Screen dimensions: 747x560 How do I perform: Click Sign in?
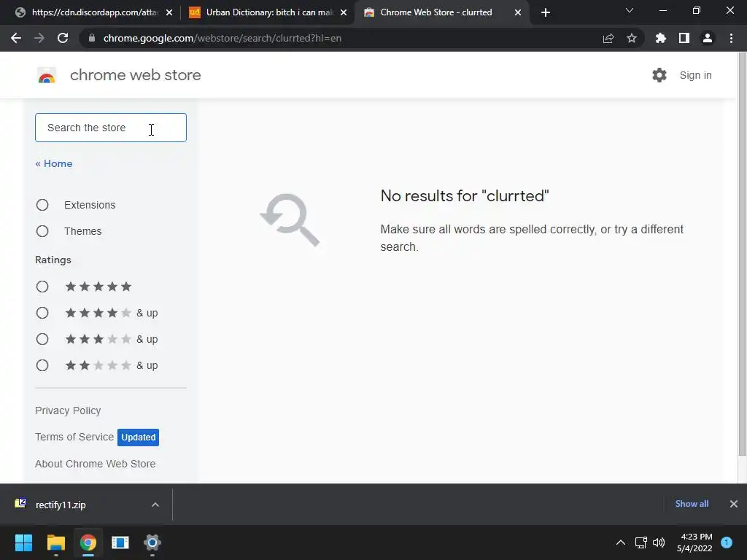point(695,75)
